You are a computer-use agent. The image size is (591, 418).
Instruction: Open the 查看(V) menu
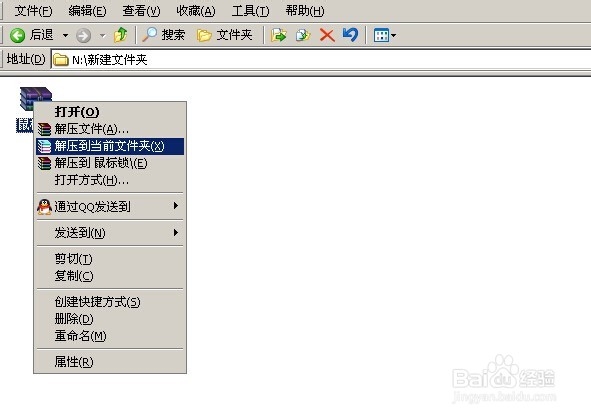[x=141, y=11]
